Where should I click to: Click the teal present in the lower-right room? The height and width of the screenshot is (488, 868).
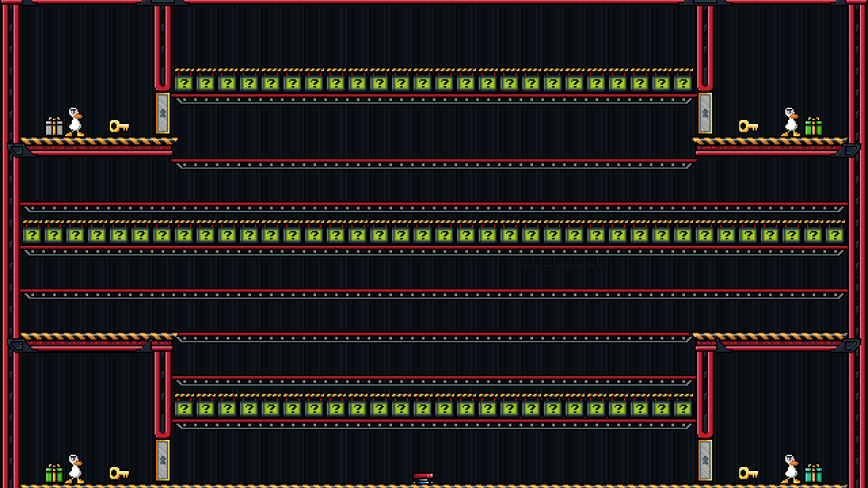coord(814,474)
